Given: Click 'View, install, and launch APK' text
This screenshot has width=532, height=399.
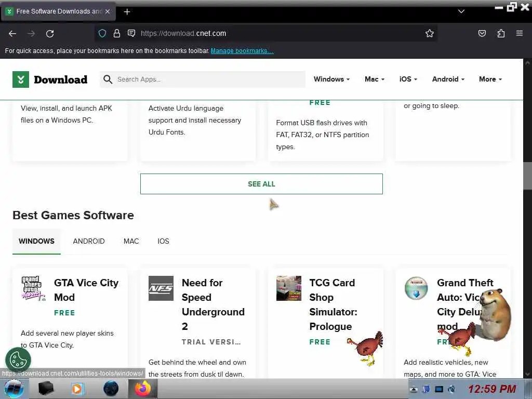Looking at the screenshot, I should [66, 114].
